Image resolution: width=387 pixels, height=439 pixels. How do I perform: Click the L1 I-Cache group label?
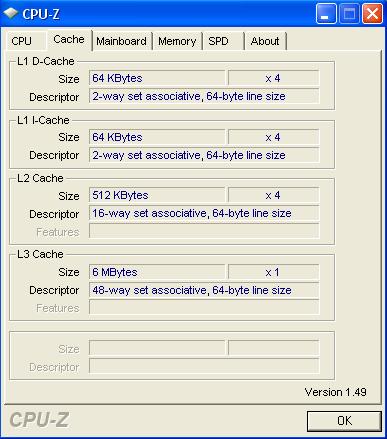click(x=43, y=120)
